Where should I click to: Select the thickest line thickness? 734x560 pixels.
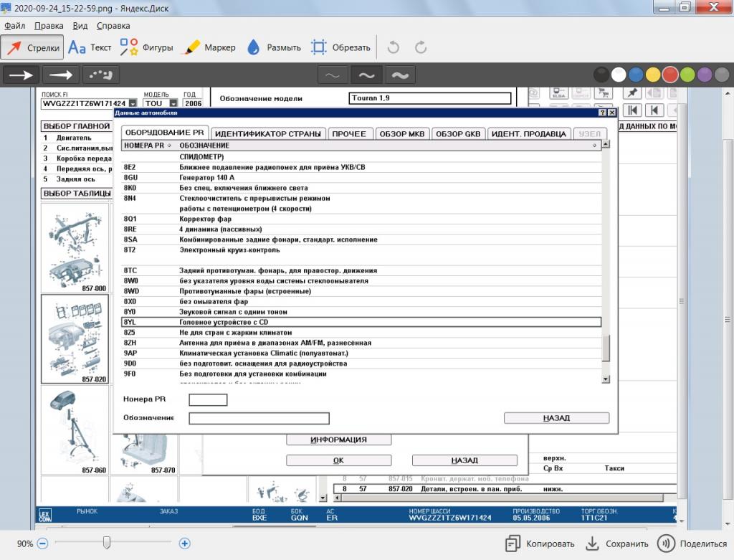click(400, 75)
